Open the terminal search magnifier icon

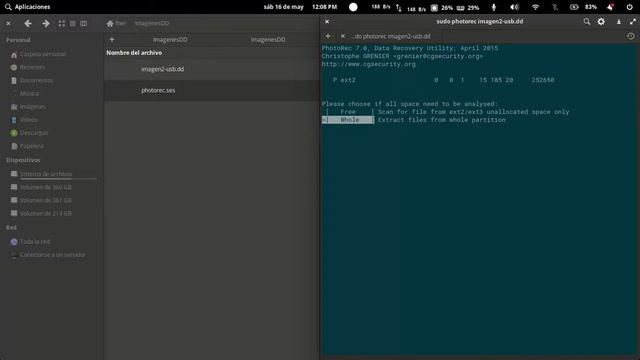(x=587, y=22)
